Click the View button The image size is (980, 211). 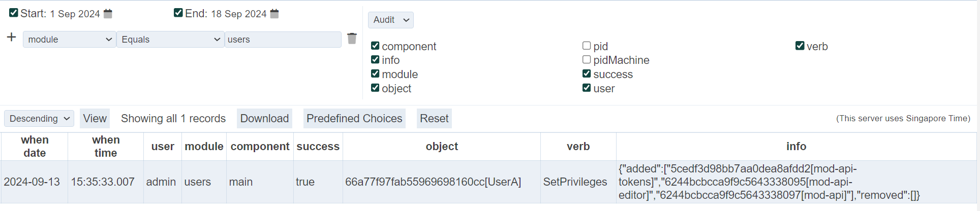[95, 119]
